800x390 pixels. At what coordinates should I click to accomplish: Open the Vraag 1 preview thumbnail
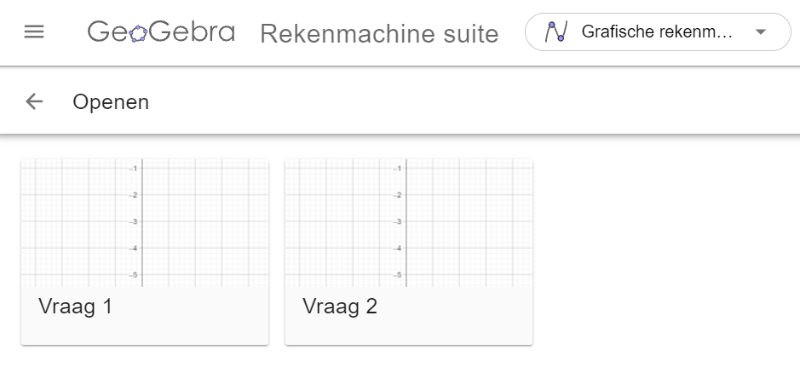click(145, 223)
